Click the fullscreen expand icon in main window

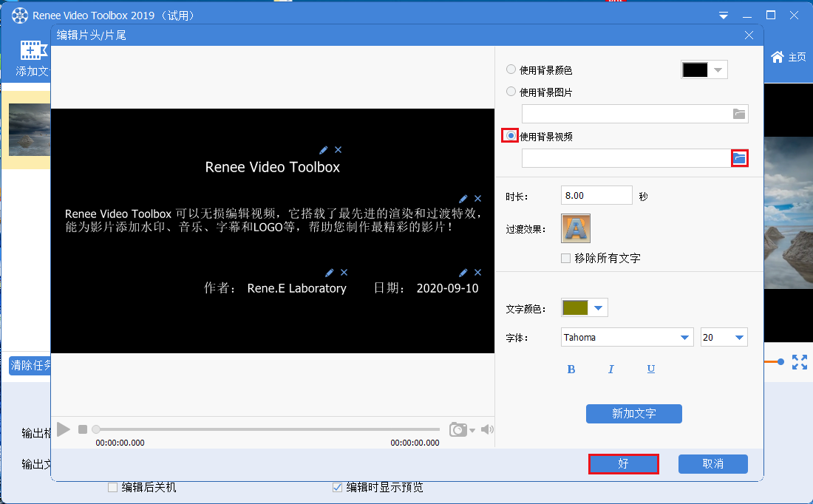800,362
